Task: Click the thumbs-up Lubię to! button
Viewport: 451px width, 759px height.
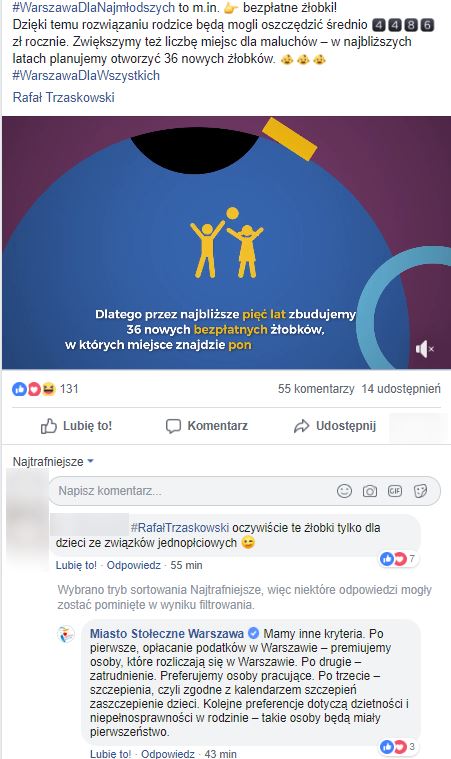Action: 76,426
